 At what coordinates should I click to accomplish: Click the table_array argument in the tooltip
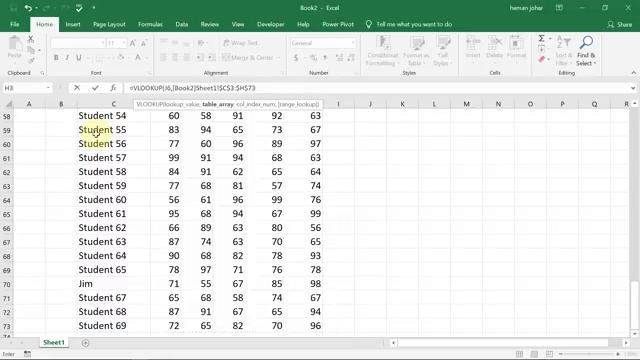tap(218, 104)
